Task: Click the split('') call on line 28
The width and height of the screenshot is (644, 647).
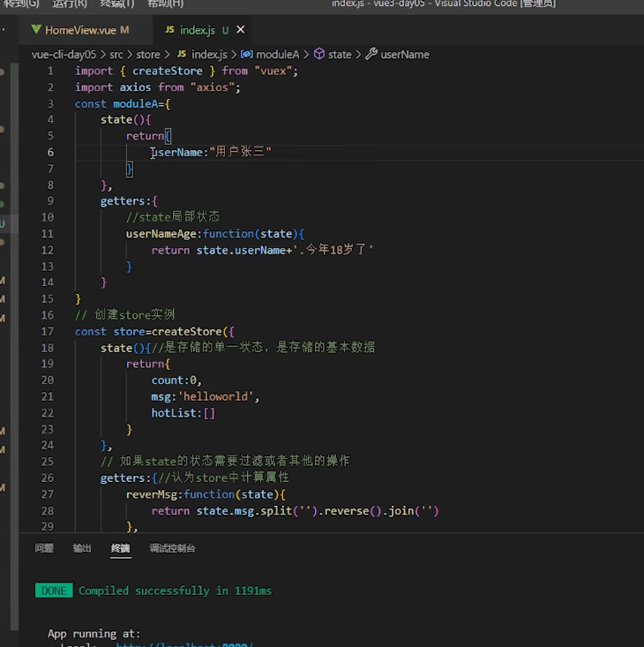Action: pyautogui.click(x=289, y=511)
